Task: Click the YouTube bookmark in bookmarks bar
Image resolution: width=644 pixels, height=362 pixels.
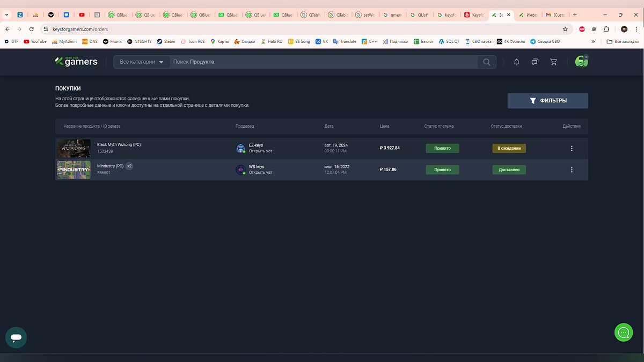Action: pyautogui.click(x=35, y=41)
